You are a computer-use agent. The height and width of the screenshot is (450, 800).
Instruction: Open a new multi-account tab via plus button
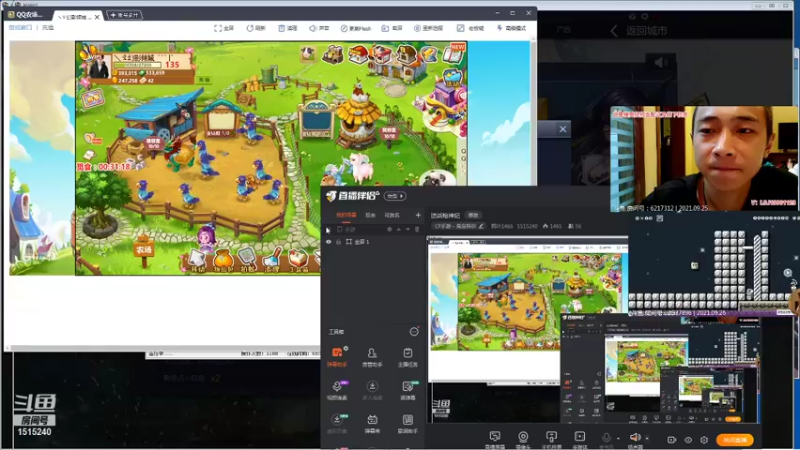(123, 15)
